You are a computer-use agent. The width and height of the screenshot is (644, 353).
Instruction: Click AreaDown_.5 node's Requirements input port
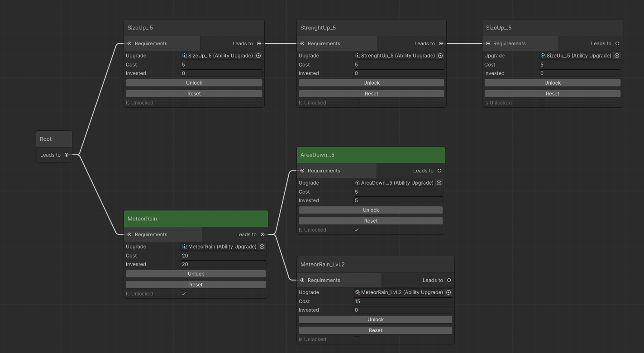pyautogui.click(x=302, y=171)
